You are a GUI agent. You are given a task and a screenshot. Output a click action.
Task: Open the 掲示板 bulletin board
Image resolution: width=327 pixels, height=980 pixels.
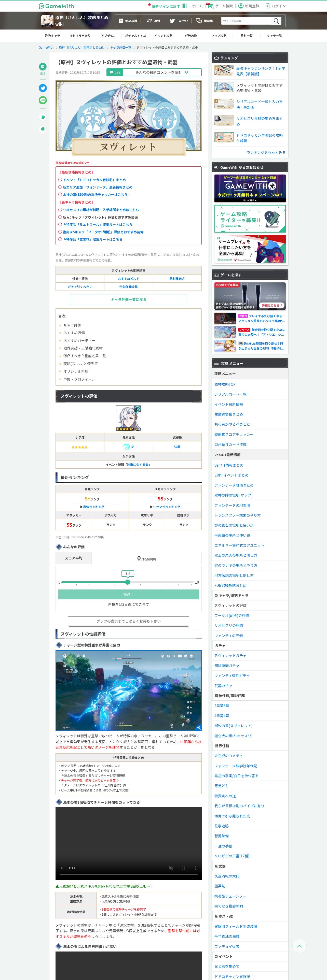coord(205,21)
